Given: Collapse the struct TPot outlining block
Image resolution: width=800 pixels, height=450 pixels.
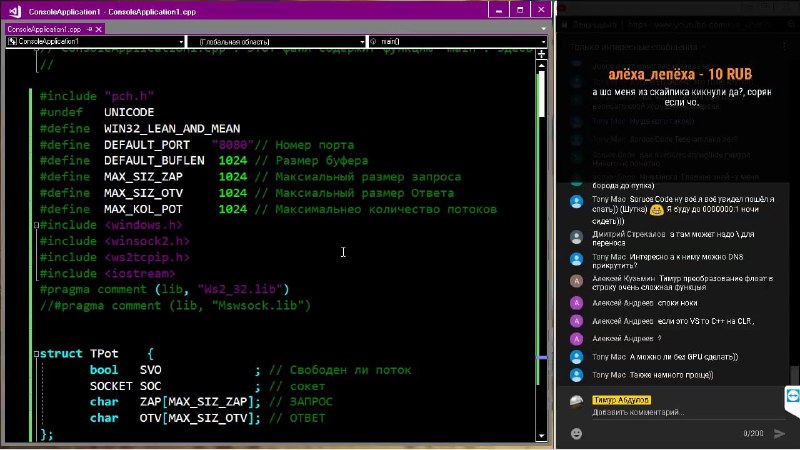Looking at the screenshot, I should click(36, 354).
